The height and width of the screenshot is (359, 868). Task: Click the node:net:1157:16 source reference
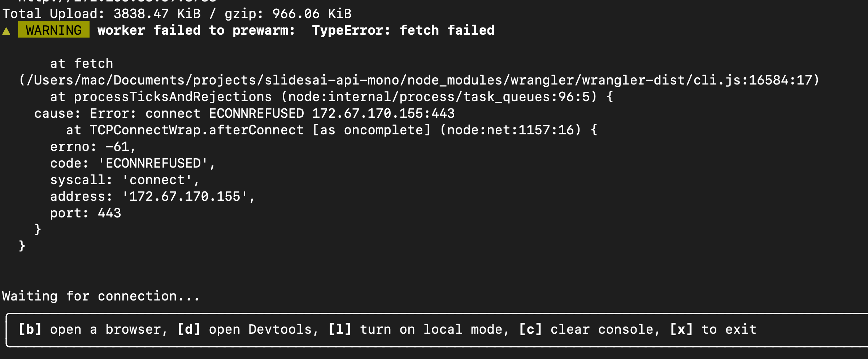coord(510,130)
